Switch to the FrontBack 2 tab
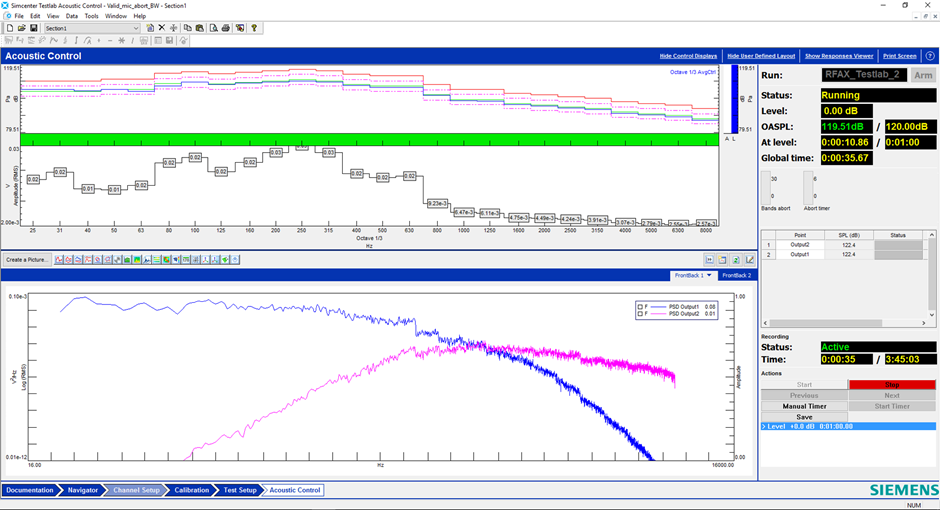 pyautogui.click(x=736, y=275)
